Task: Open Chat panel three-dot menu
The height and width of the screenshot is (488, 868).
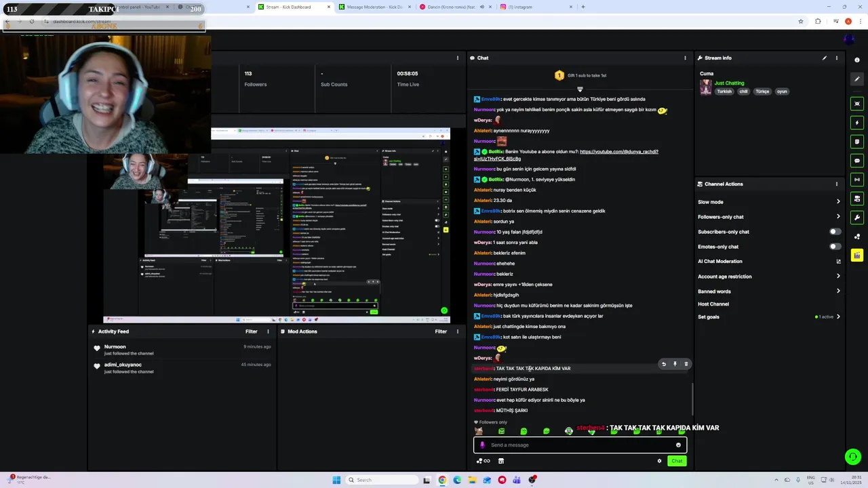Action: tap(685, 58)
